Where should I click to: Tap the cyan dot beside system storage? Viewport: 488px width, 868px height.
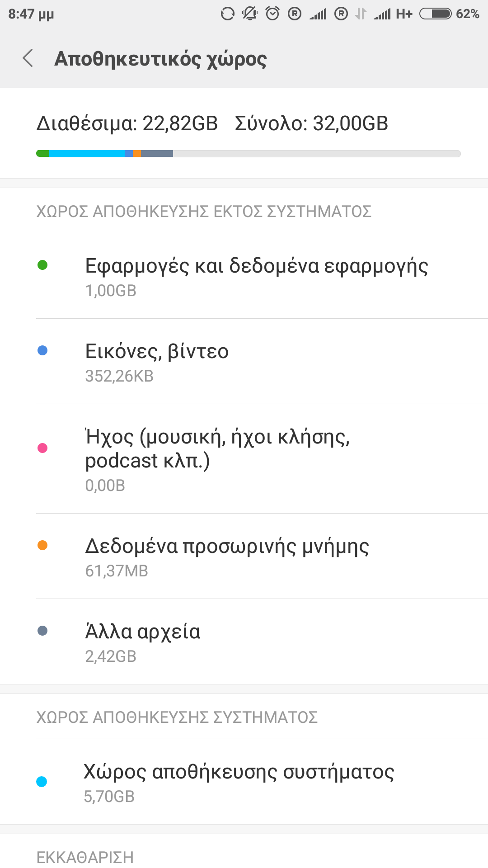tap(42, 782)
